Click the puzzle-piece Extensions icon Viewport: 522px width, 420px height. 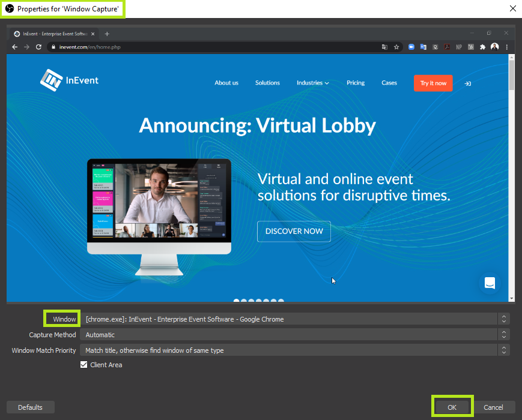483,47
